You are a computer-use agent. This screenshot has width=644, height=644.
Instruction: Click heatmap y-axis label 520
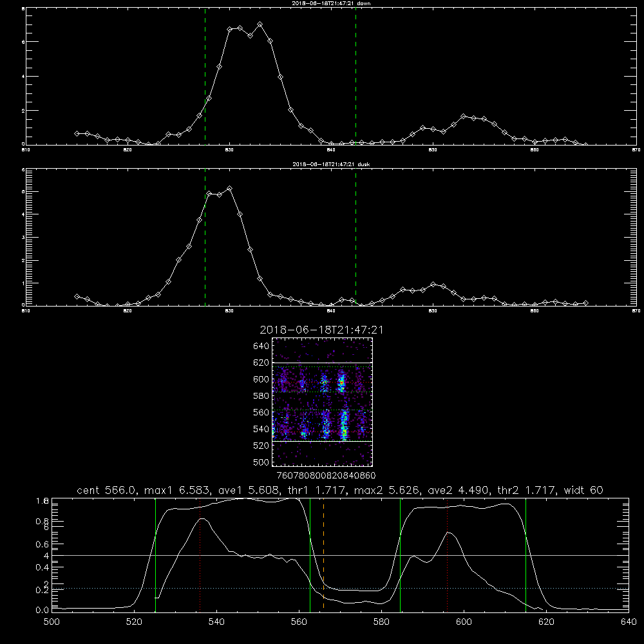[x=261, y=446]
